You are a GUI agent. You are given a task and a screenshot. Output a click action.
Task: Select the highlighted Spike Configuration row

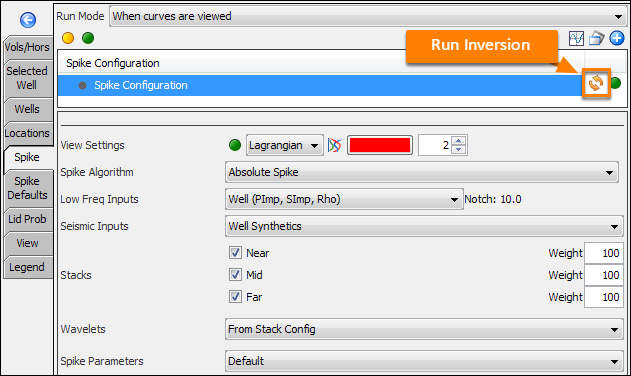tap(320, 85)
